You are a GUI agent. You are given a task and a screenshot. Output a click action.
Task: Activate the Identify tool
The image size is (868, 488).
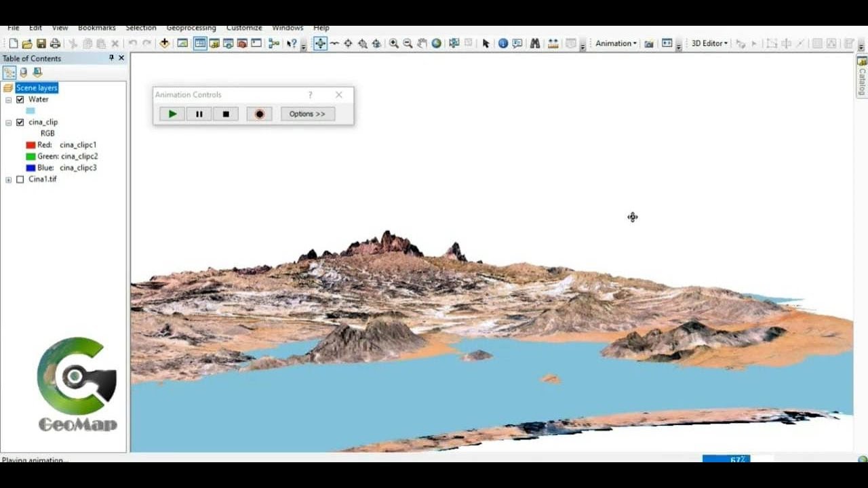pyautogui.click(x=503, y=43)
